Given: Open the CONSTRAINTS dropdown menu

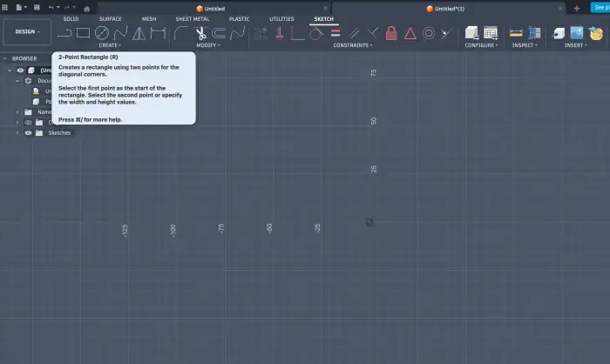Looking at the screenshot, I should pos(352,45).
